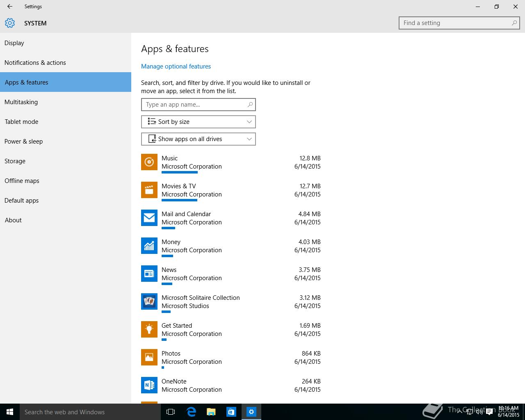Click the Microsoft Solitaire Collection cards icon
This screenshot has height=420, width=525.
click(x=149, y=301)
